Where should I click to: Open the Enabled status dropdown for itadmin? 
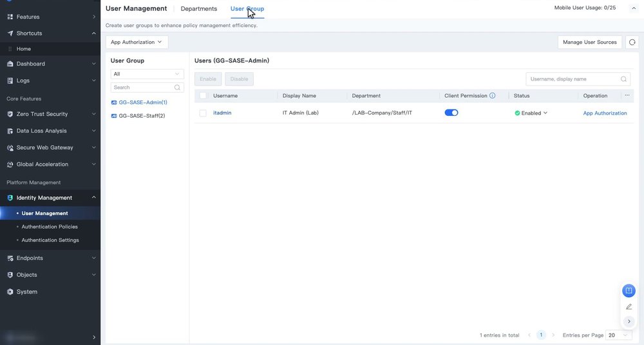[x=531, y=113]
